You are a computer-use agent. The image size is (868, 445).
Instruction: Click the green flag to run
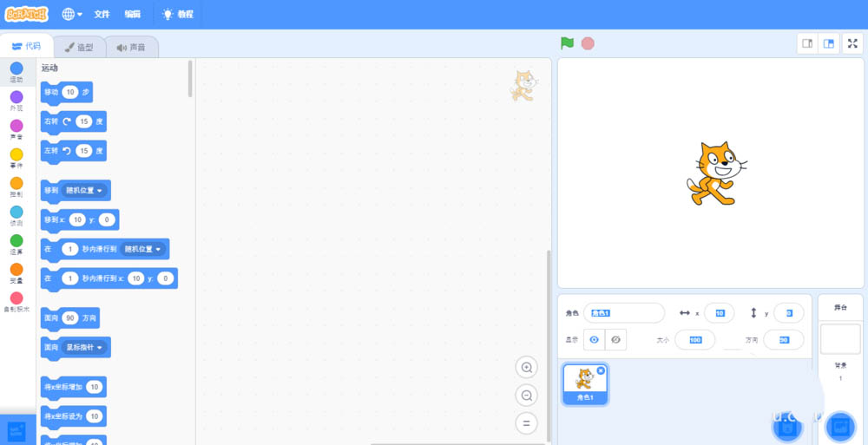tap(567, 43)
